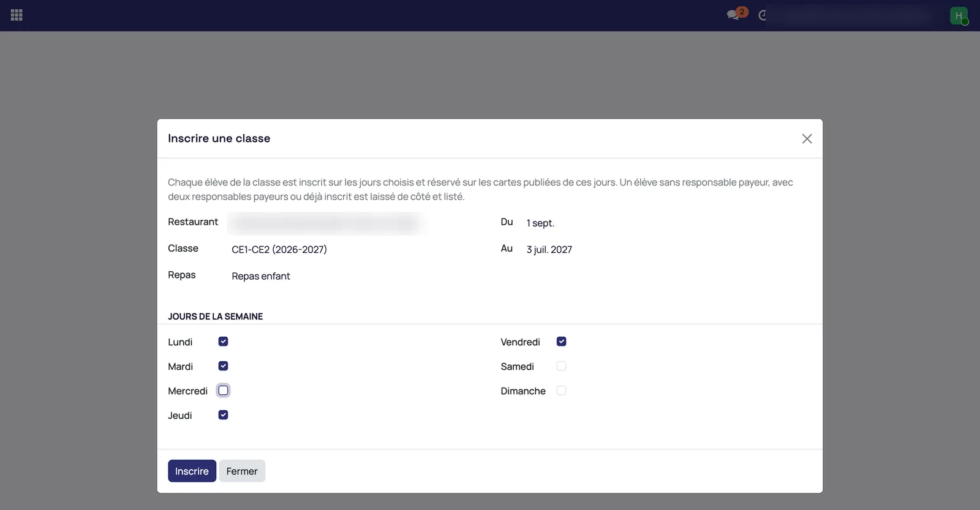The width and height of the screenshot is (980, 510).
Task: Uncheck the Jeudi checkbox
Action: (x=223, y=415)
